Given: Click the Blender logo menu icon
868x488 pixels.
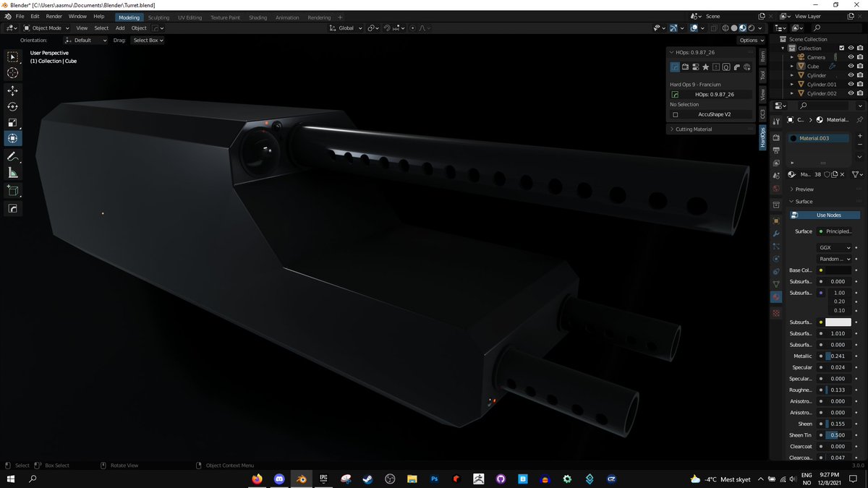Looking at the screenshot, I should pos(7,16).
